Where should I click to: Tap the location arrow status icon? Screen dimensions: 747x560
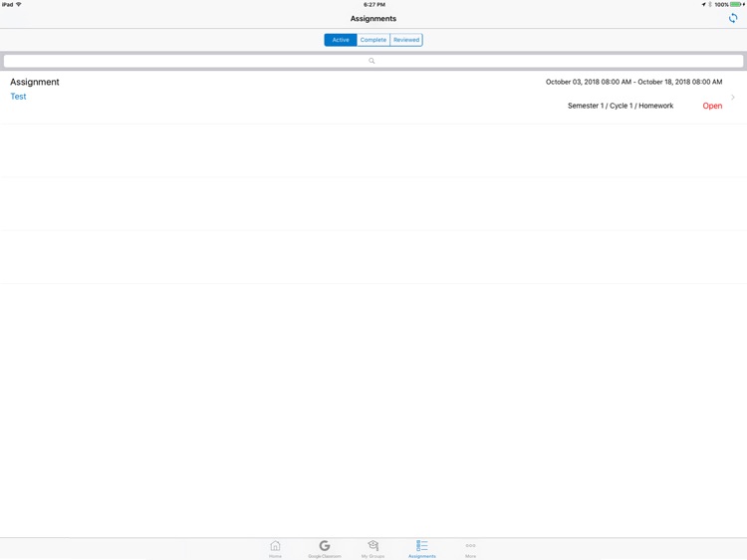tap(703, 4)
